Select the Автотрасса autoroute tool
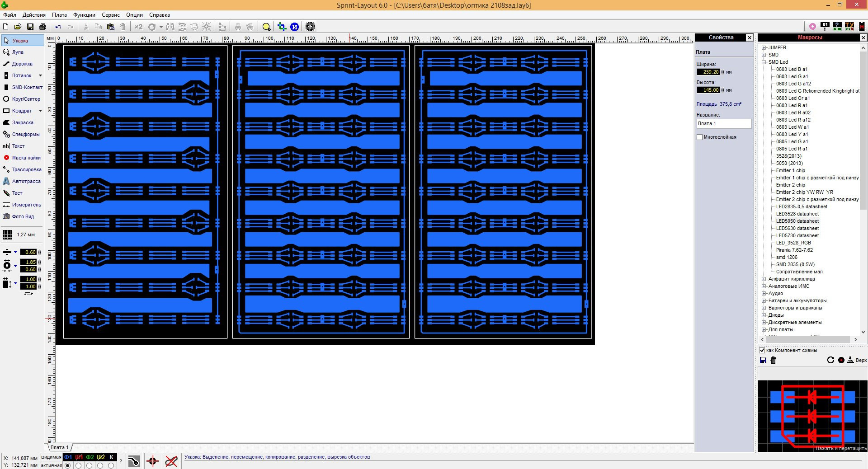This screenshot has width=868, height=469. tap(22, 181)
